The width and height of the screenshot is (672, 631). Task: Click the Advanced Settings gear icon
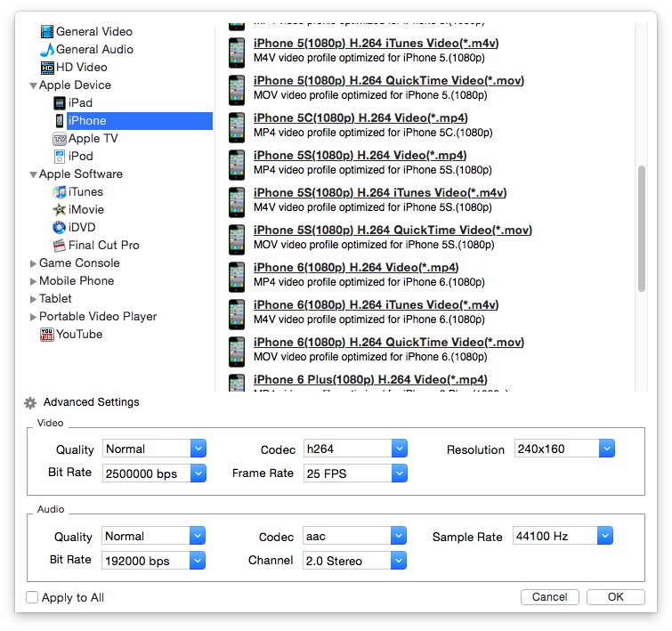pos(30,403)
